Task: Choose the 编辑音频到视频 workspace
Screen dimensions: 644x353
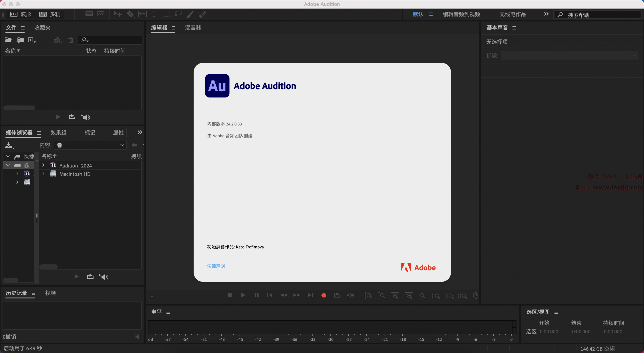Action: pyautogui.click(x=461, y=14)
